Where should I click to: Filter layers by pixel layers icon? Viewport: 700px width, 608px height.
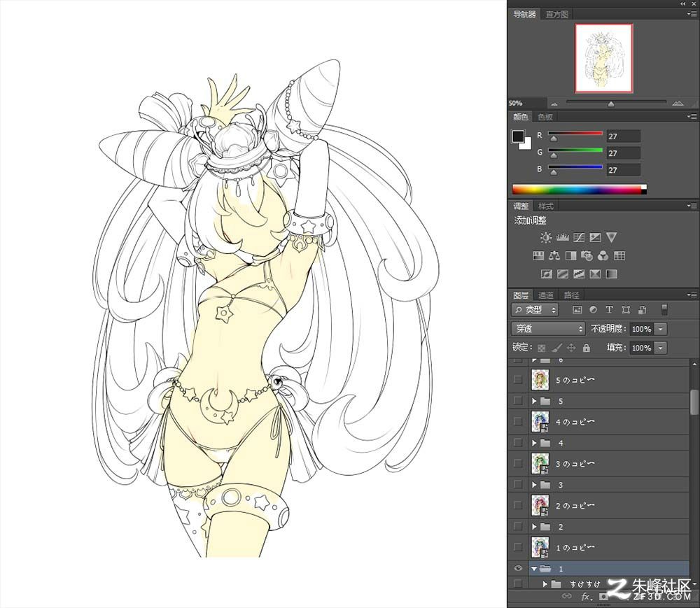click(577, 309)
